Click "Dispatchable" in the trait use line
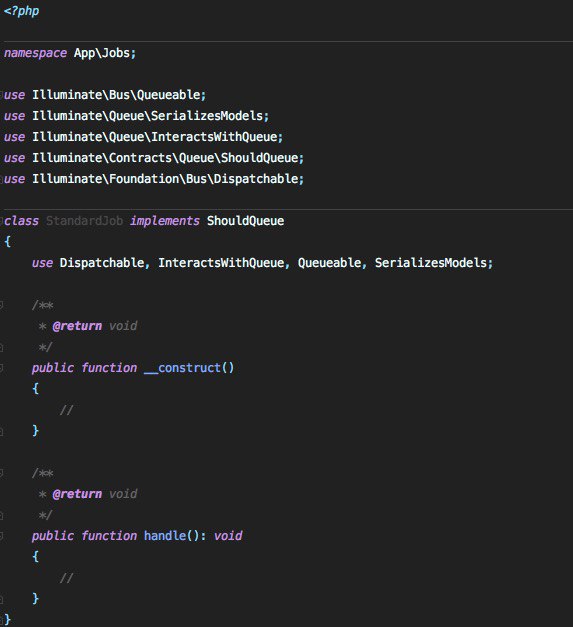 coord(102,263)
